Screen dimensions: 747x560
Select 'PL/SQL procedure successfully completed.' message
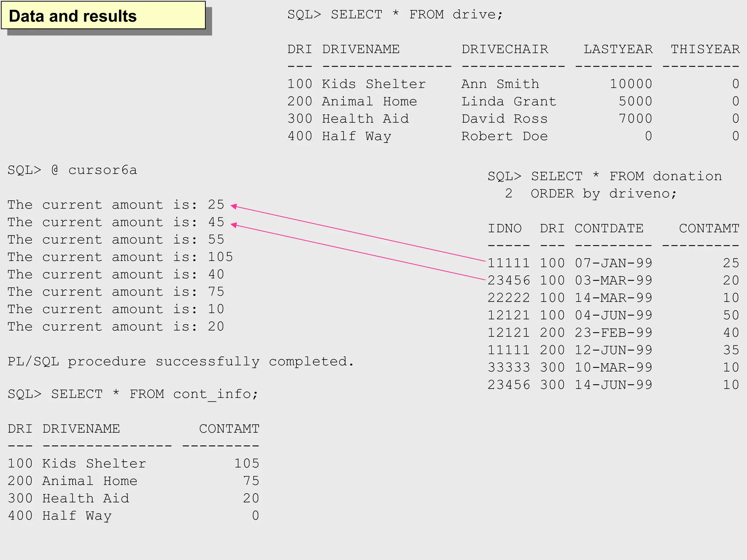pyautogui.click(x=181, y=362)
